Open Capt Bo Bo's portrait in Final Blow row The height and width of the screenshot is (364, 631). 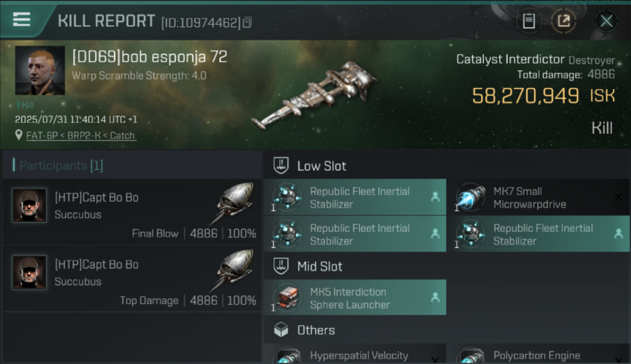pyautogui.click(x=29, y=205)
